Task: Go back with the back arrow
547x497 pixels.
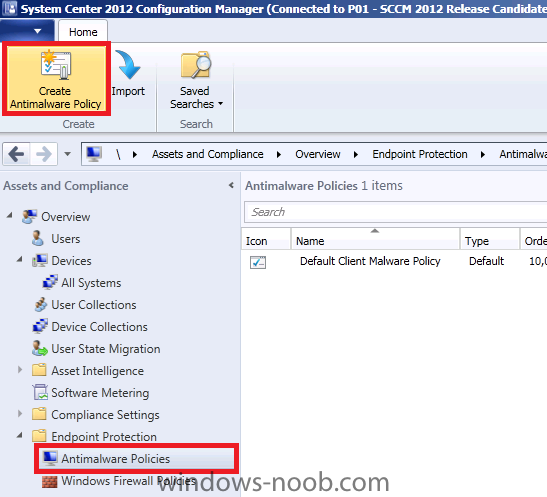Action: coord(16,154)
